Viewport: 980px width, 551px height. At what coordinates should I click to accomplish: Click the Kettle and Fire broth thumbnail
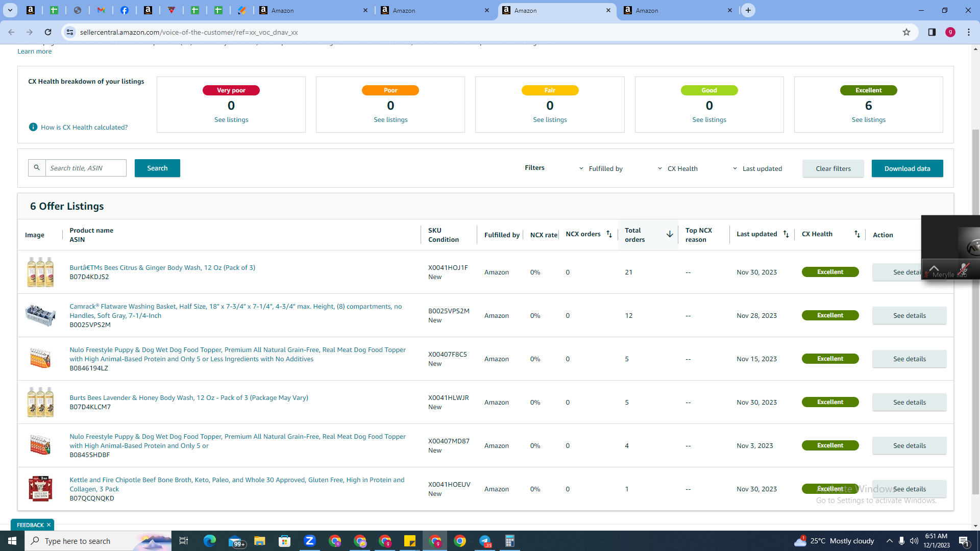pos(40,489)
